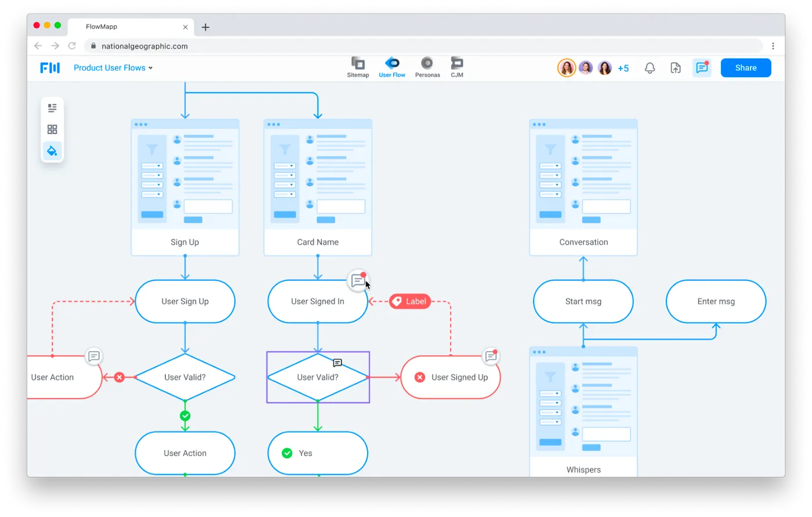
Task: Select the User Flow tab
Action: (x=392, y=67)
